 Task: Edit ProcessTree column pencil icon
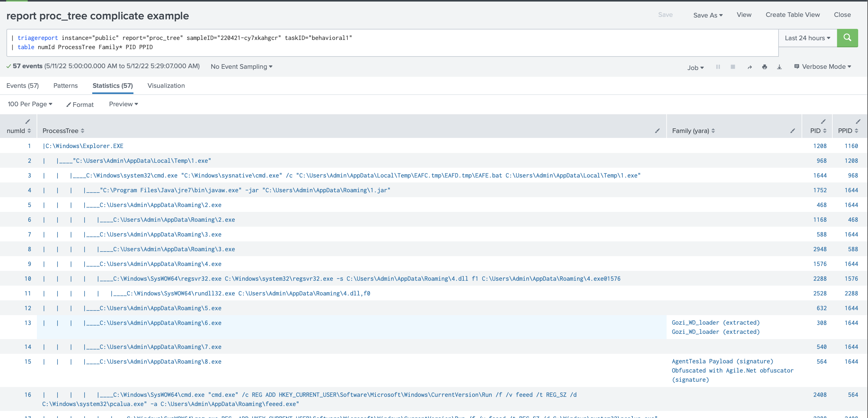click(x=657, y=131)
